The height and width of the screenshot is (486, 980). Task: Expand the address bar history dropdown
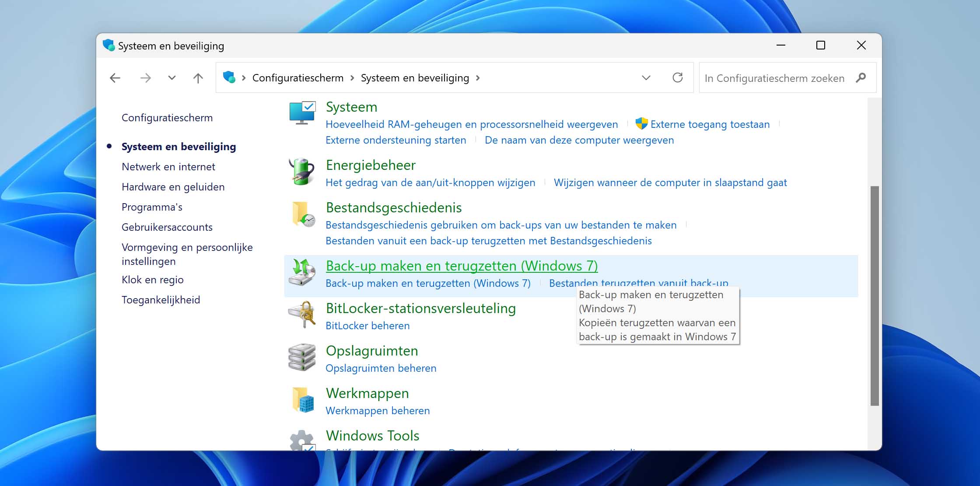point(646,78)
